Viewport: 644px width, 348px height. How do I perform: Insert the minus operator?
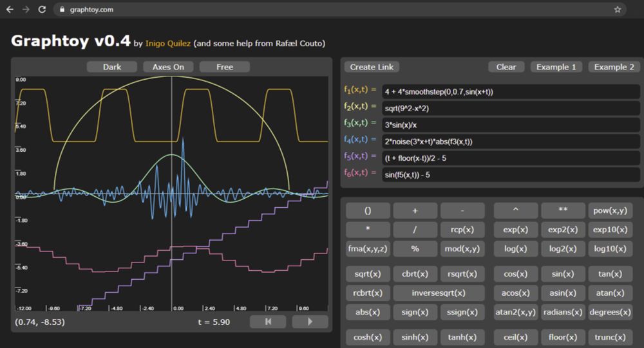click(x=462, y=210)
